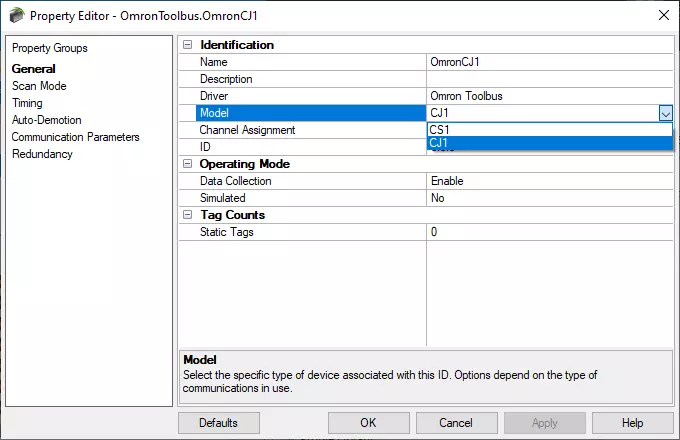This screenshot has width=680, height=440.
Task: Click the empty Description value field
Action: click(x=549, y=79)
